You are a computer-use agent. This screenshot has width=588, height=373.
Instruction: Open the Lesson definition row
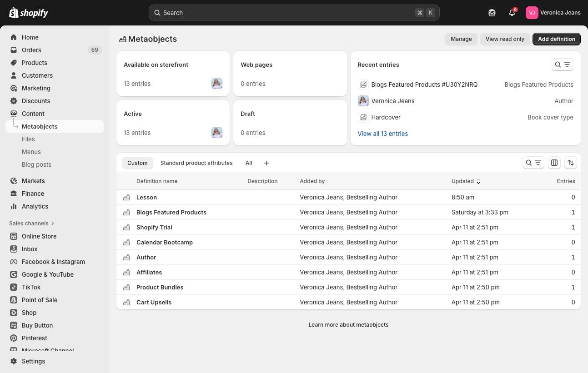(x=146, y=197)
